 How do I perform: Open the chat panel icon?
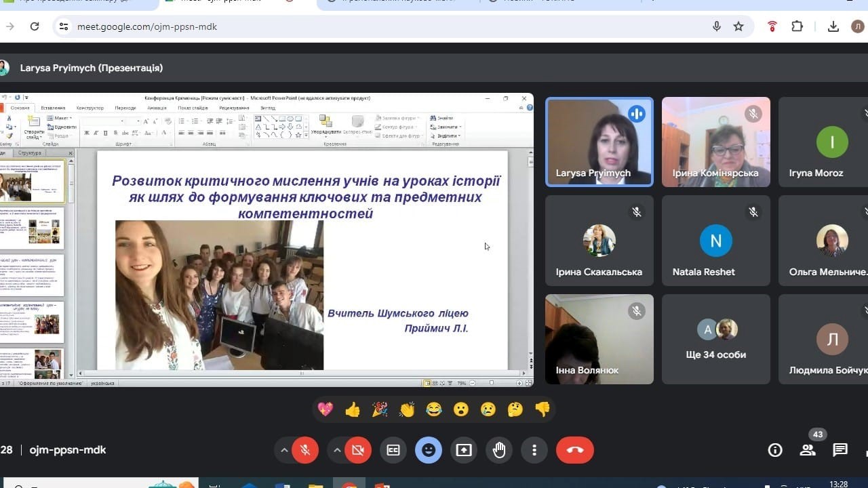(x=840, y=450)
